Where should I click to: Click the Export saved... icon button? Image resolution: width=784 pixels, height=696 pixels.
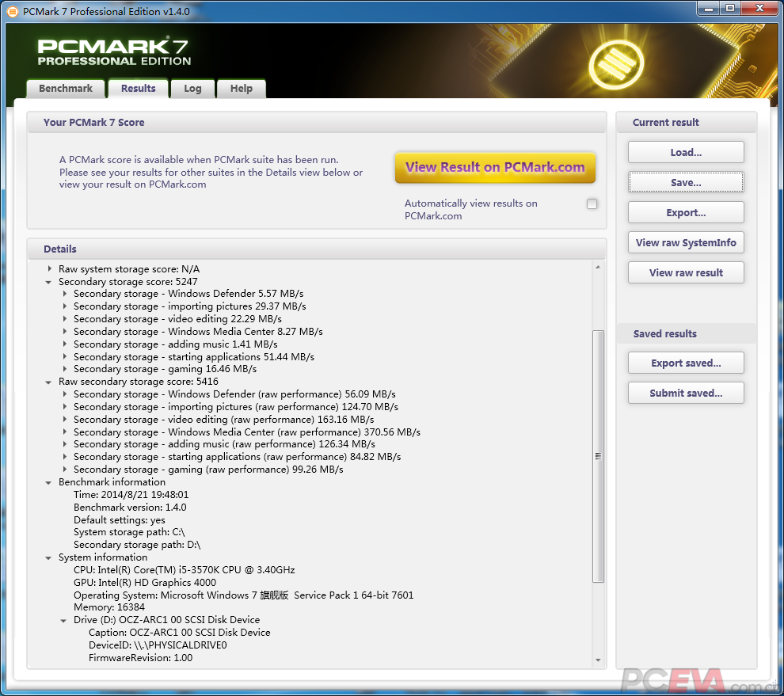(686, 363)
